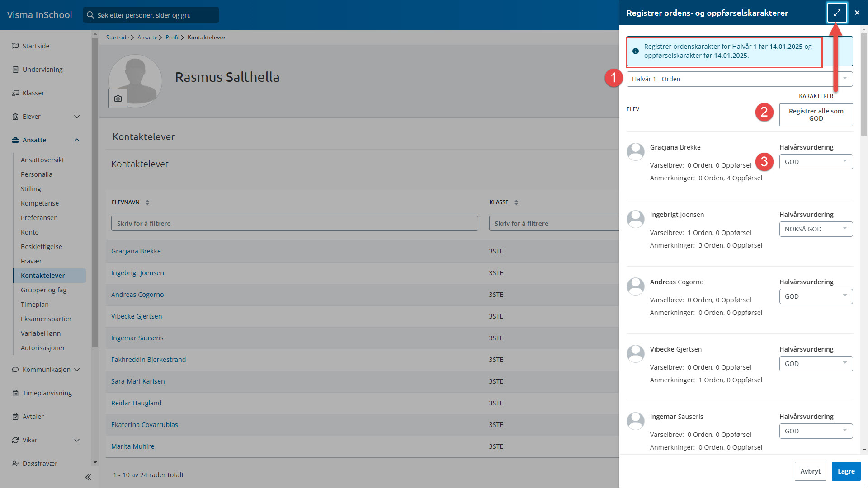Screen dimensions: 868x488
Task: Open Andreas Cogorno student link
Action: [x=137, y=295]
